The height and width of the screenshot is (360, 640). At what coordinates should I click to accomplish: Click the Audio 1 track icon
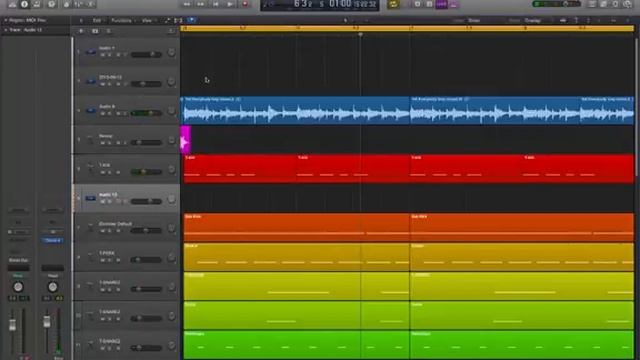click(x=91, y=52)
